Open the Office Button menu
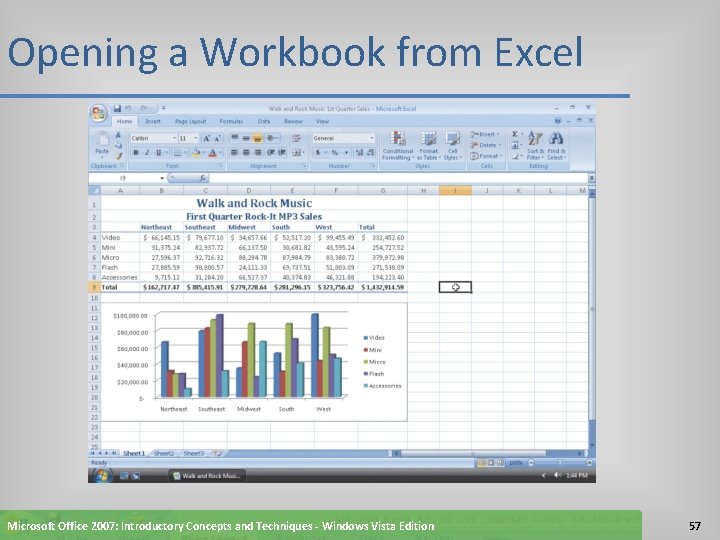720x540 pixels. pyautogui.click(x=99, y=113)
